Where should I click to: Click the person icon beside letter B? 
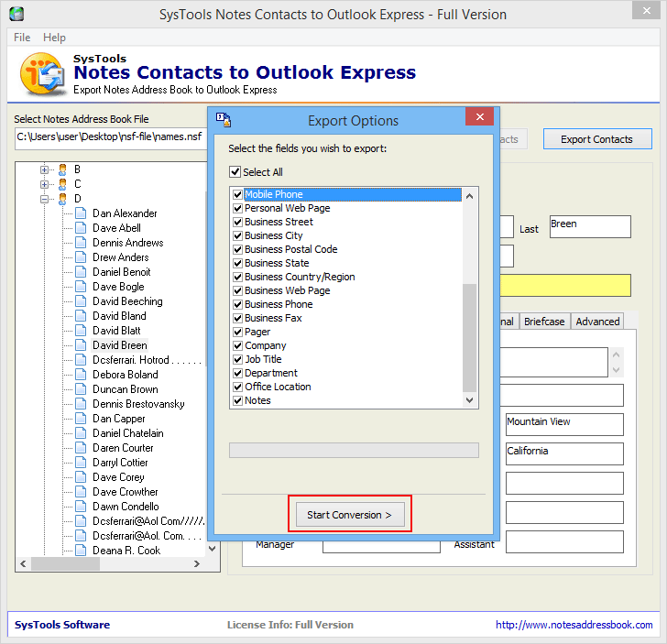point(62,169)
